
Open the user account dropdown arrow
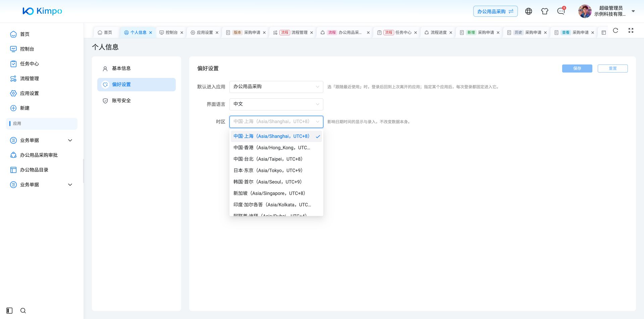coord(633,11)
